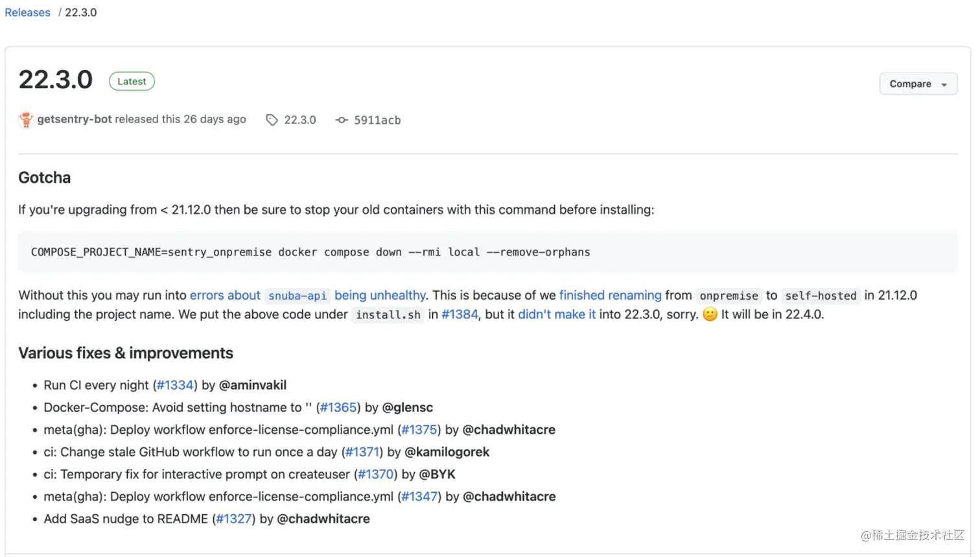Click the COMPOSE_PROJECT_NAME command code block
This screenshot has height=557, width=980.
pyautogui.click(x=487, y=252)
